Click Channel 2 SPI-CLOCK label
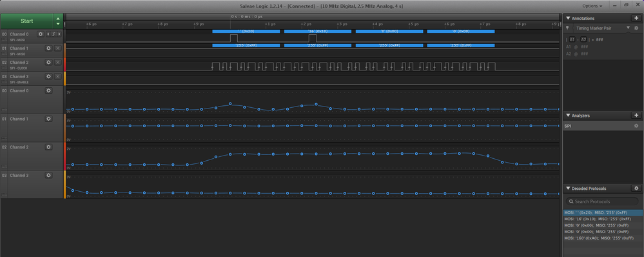Viewport: 644px width, 257px height. [x=19, y=68]
